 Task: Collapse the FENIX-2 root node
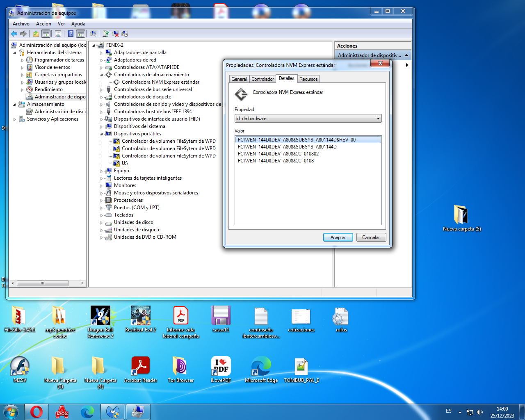pos(94,46)
